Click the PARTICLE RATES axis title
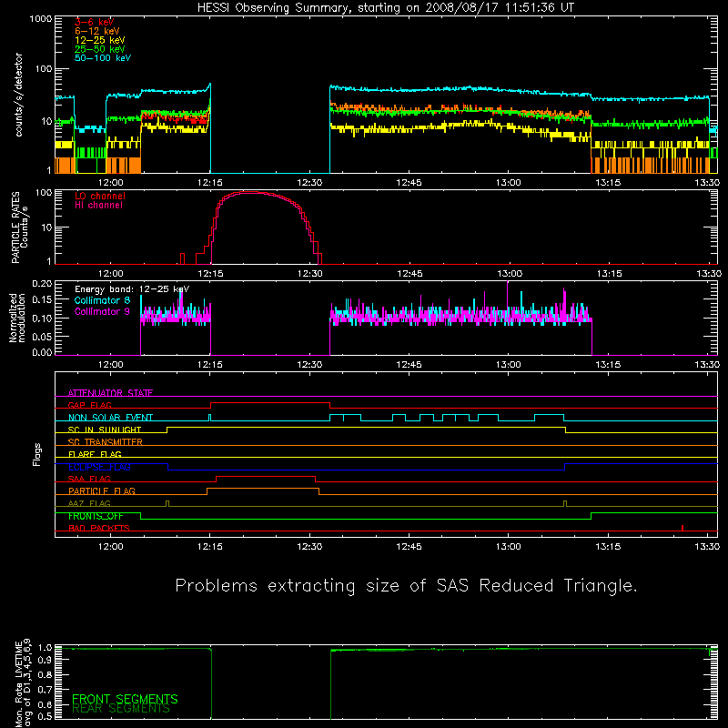The height and width of the screenshot is (728, 728). pos(19,227)
